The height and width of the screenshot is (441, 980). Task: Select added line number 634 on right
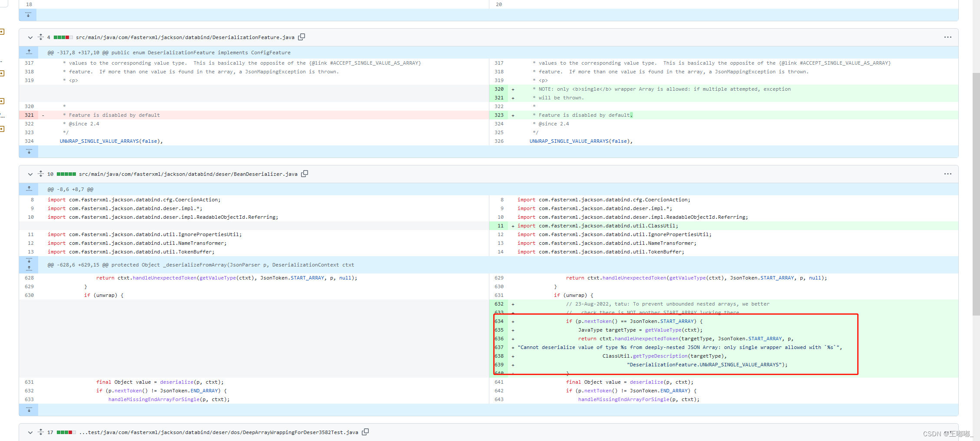point(499,322)
